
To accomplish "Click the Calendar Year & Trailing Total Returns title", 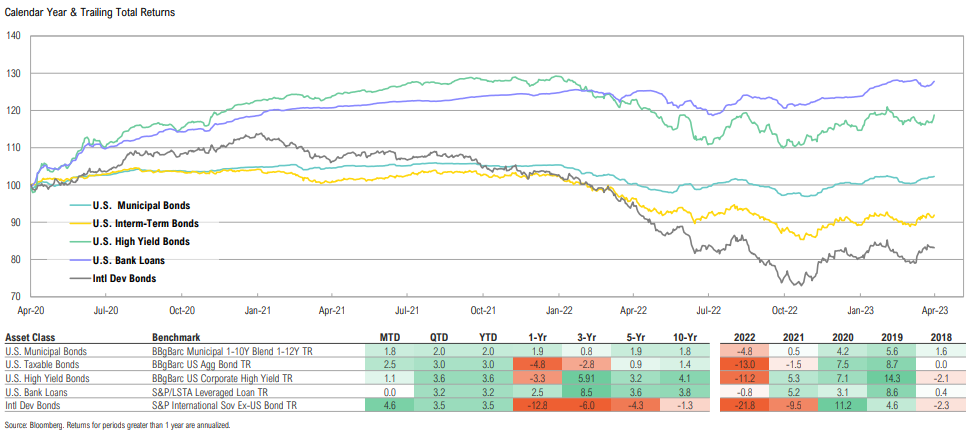I will (x=91, y=11).
